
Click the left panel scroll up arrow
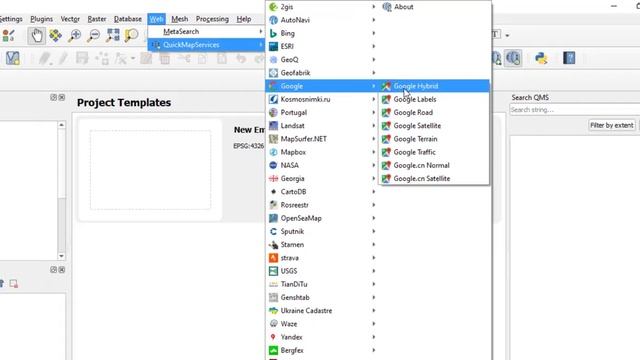(61, 125)
